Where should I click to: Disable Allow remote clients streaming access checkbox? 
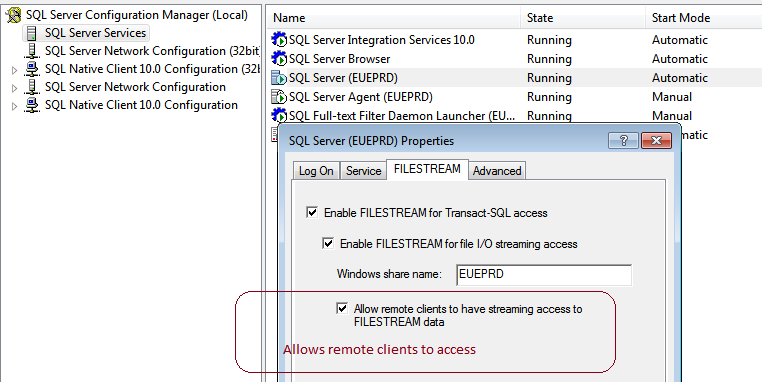[x=342, y=308]
